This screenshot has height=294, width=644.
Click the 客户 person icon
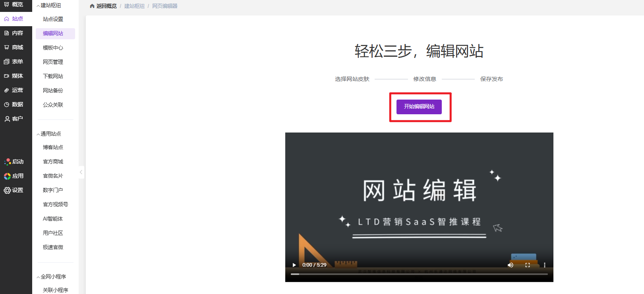(7, 119)
